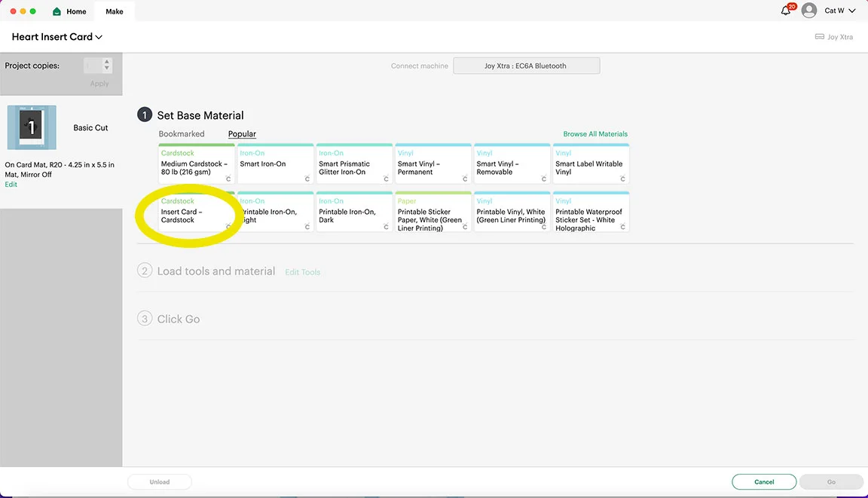868x498 pixels.
Task: Click Cricut logo on Smart Prismatic Glitter card
Action: click(x=386, y=179)
